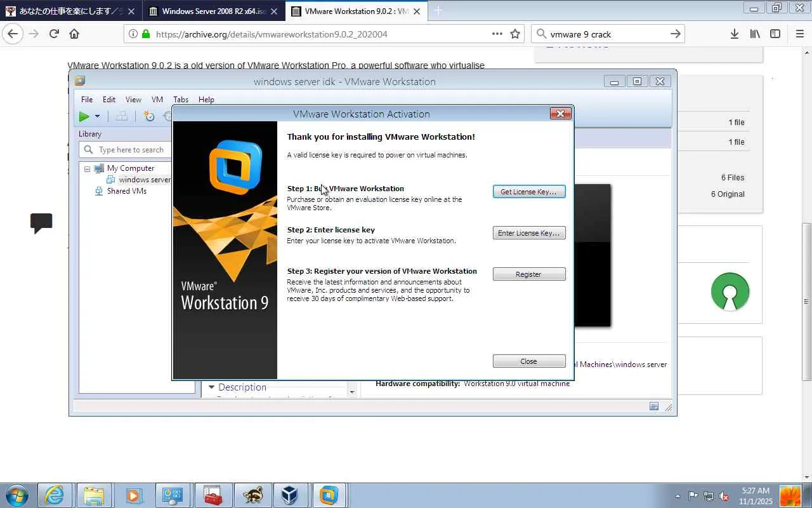812x508 pixels.
Task: Toggle the browser sidebar icon
Action: point(775,34)
